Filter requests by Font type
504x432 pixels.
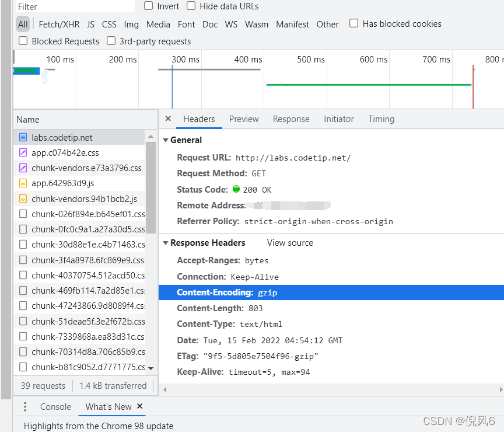(187, 24)
